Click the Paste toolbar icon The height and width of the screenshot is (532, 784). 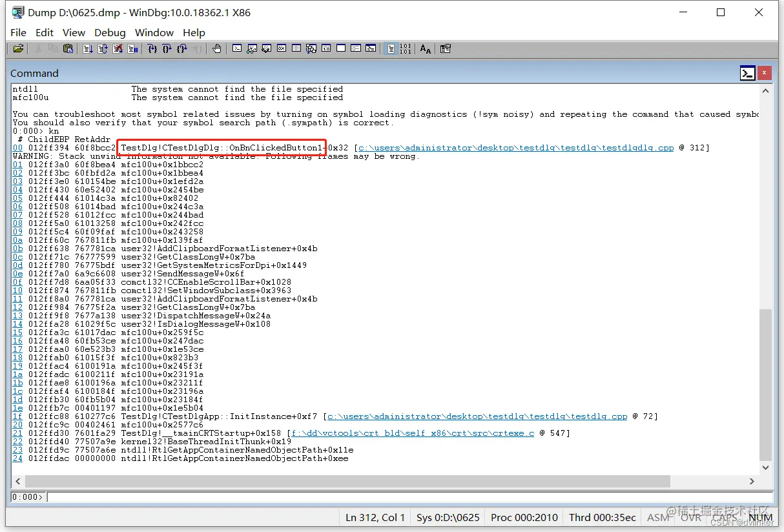pos(68,48)
